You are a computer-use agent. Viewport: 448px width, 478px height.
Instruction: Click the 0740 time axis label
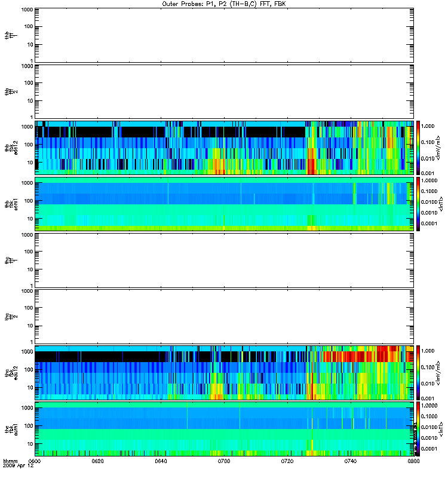point(351,461)
